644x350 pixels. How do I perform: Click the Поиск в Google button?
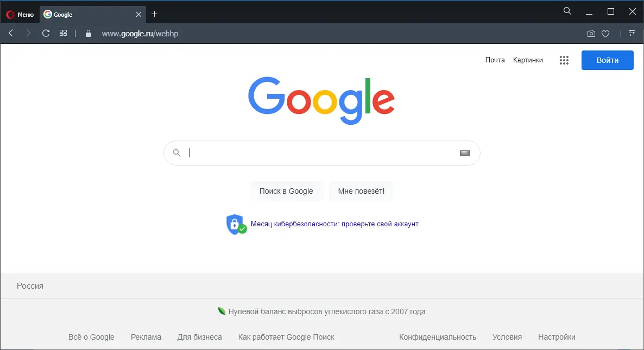pyautogui.click(x=286, y=191)
